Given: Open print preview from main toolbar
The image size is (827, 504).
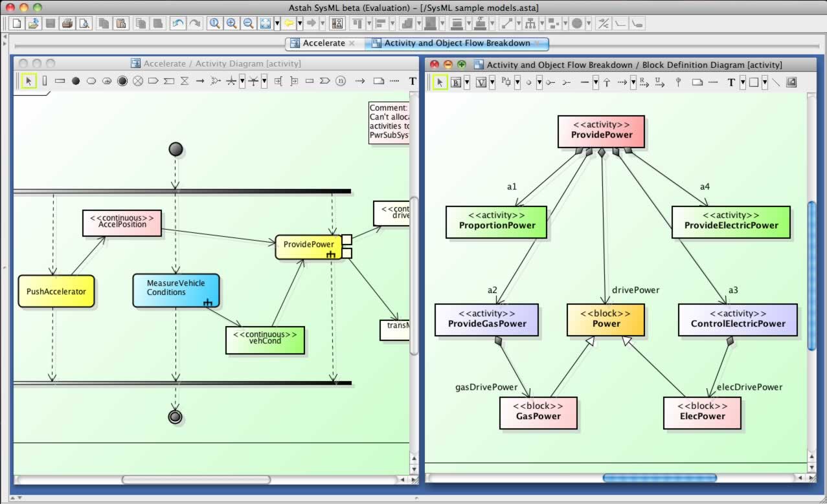Looking at the screenshot, I should click(84, 24).
